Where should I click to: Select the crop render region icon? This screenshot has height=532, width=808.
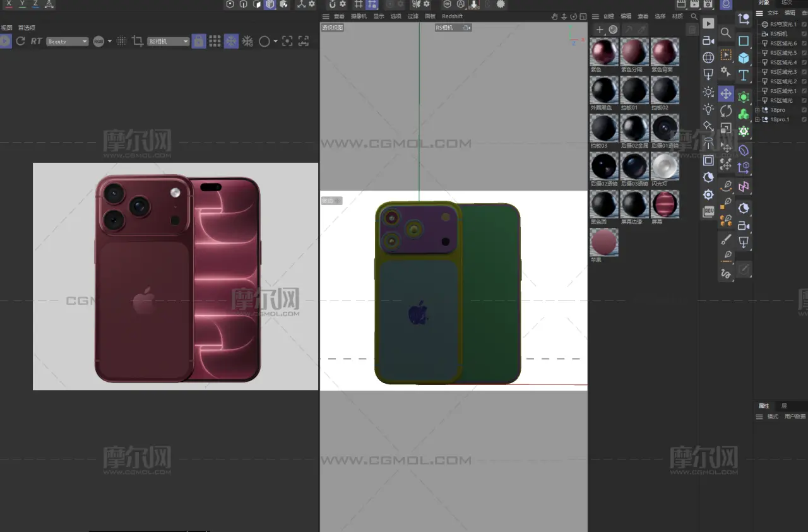click(x=138, y=41)
